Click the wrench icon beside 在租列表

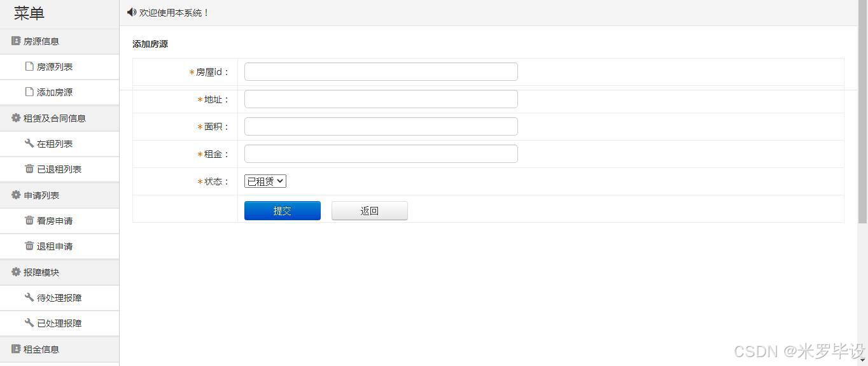pyautogui.click(x=29, y=143)
